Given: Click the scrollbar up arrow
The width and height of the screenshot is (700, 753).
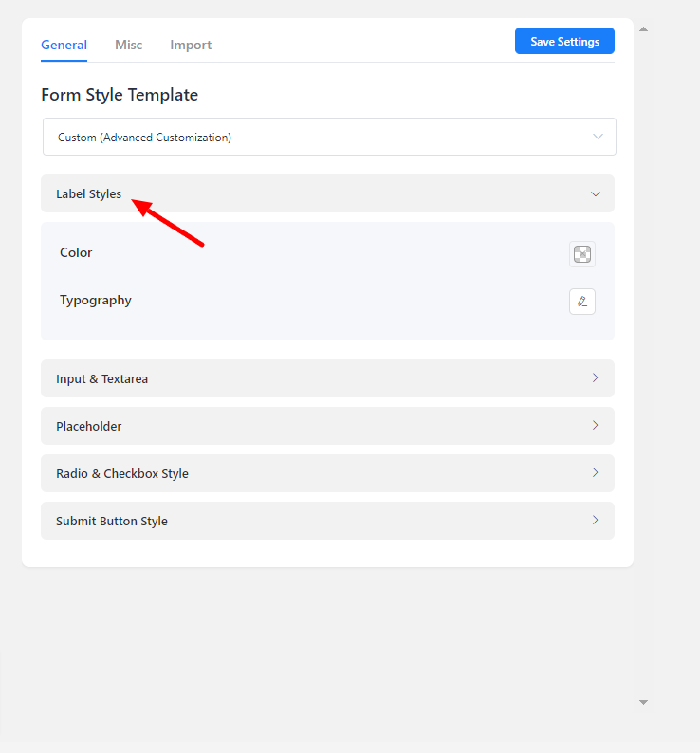Looking at the screenshot, I should 643,29.
